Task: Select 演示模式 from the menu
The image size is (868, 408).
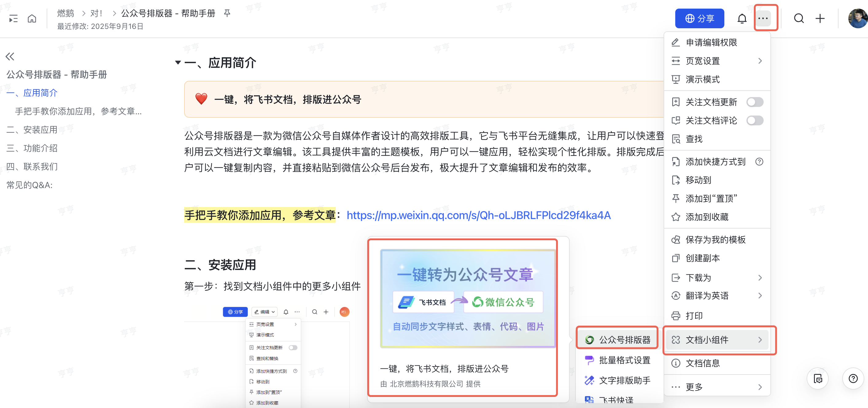Action: [x=703, y=80]
